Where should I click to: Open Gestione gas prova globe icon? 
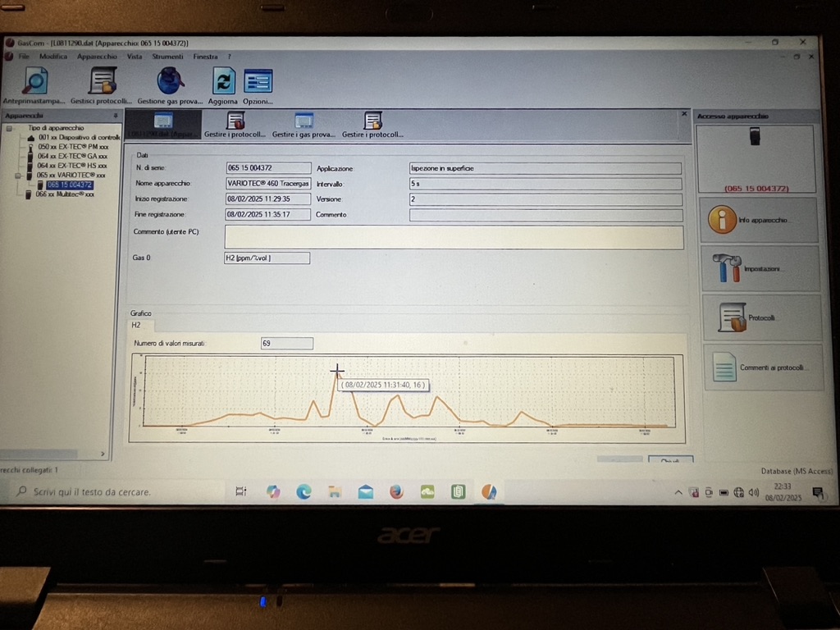click(x=170, y=82)
